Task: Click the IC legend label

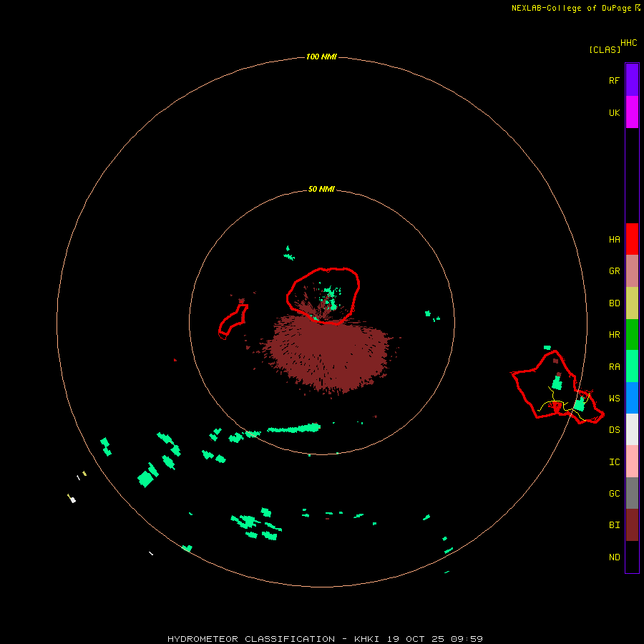Action: pyautogui.click(x=614, y=462)
